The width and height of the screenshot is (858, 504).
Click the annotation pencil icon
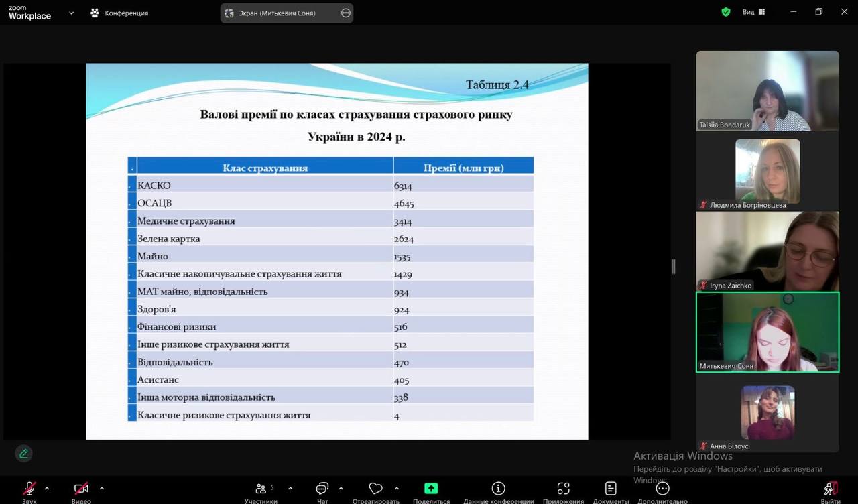click(23, 454)
